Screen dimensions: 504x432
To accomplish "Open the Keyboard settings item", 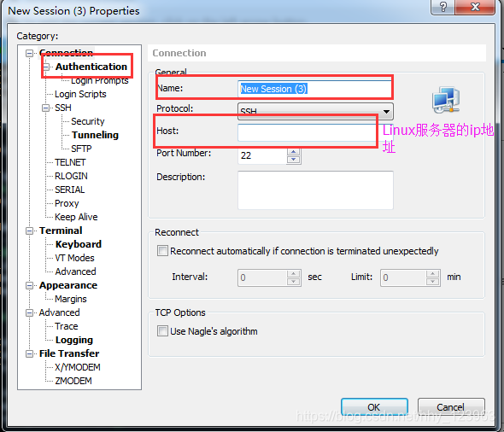I will [x=79, y=244].
